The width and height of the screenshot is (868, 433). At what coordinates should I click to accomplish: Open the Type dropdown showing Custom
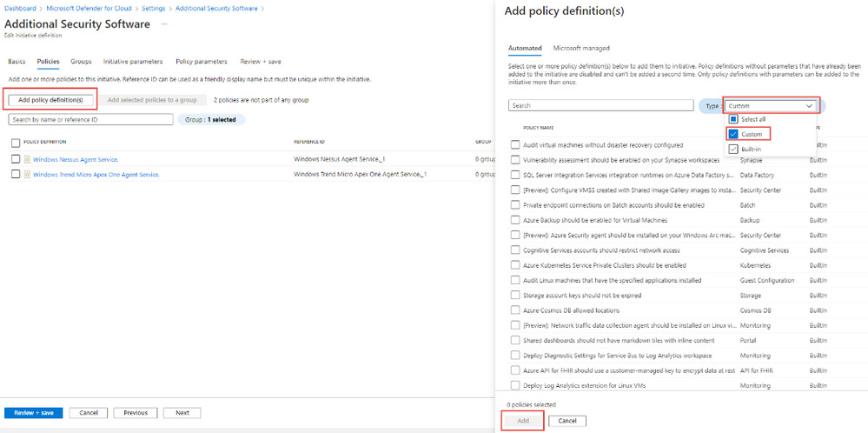click(771, 106)
